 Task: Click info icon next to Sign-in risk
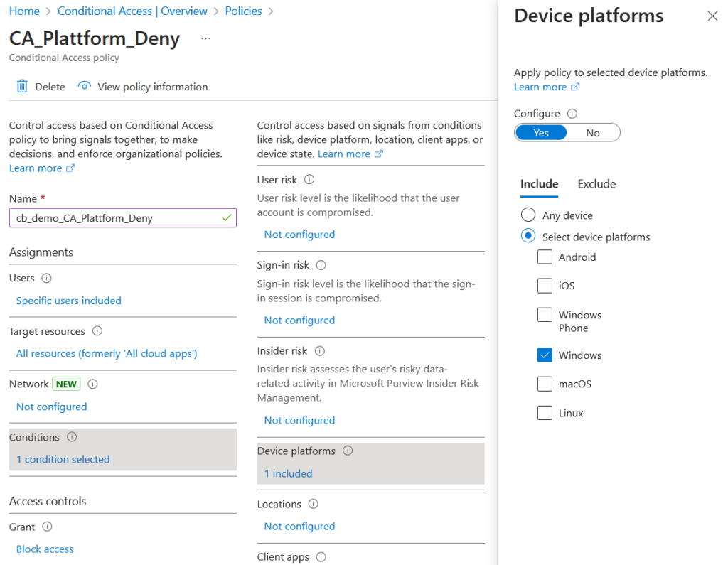click(x=321, y=265)
